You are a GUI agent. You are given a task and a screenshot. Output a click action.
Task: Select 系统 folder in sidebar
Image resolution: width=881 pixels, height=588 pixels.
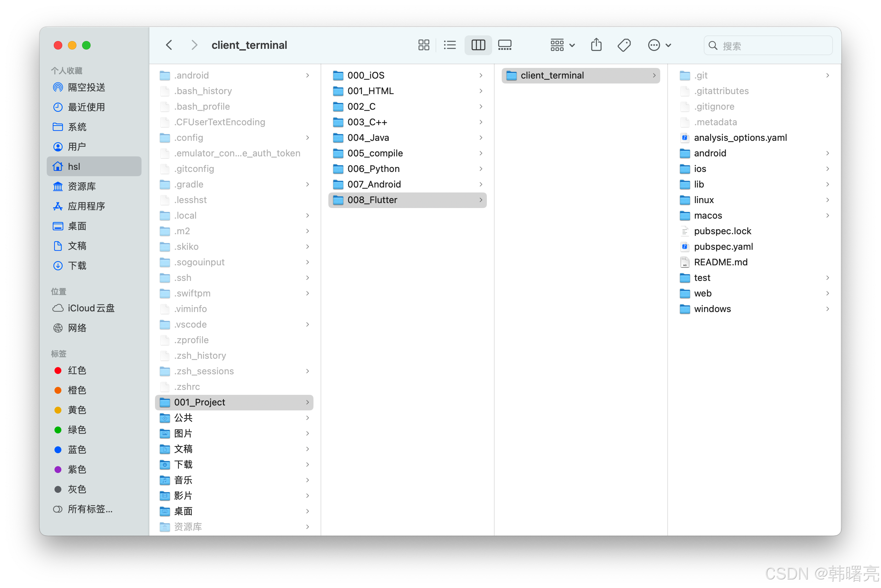pyautogui.click(x=94, y=127)
